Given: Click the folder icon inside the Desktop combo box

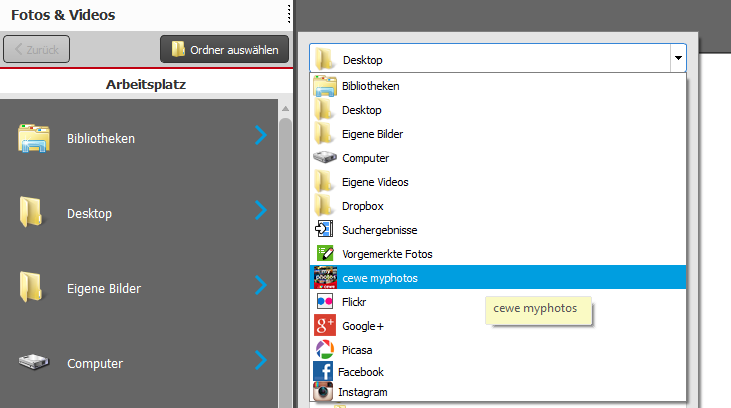Looking at the screenshot, I should (x=324, y=59).
